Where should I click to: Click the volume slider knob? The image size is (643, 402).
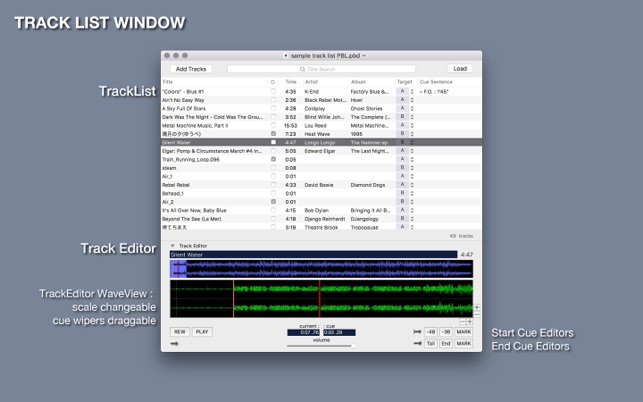point(353,346)
